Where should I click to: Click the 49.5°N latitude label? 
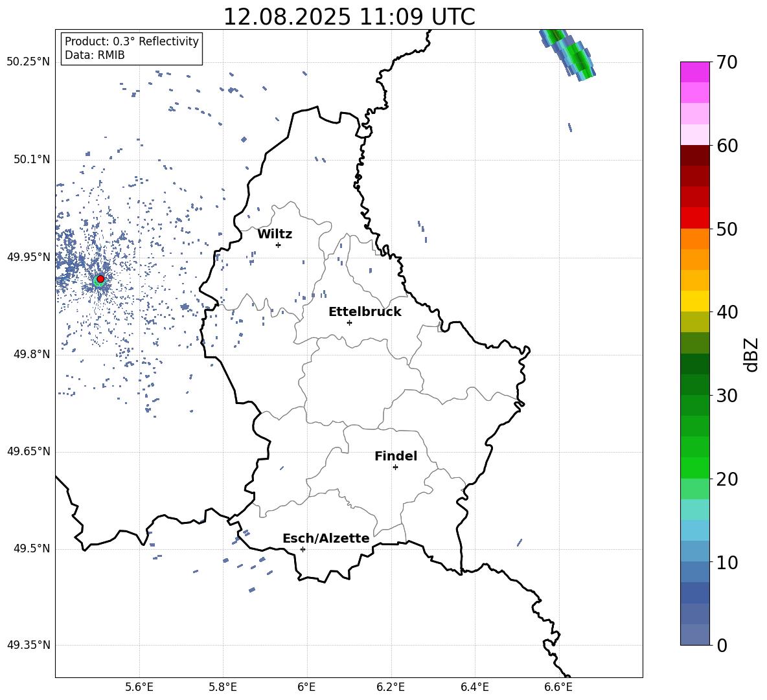click(x=31, y=548)
